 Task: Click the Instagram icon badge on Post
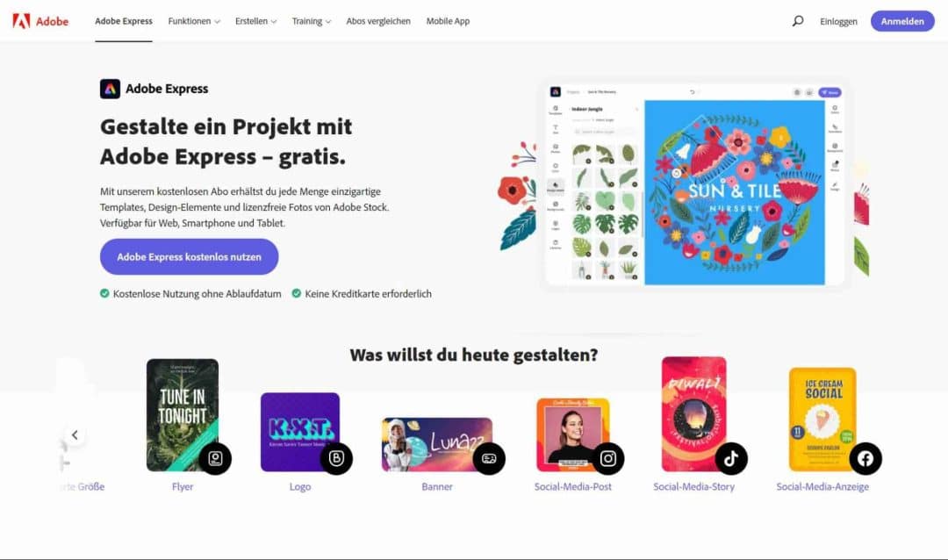607,458
